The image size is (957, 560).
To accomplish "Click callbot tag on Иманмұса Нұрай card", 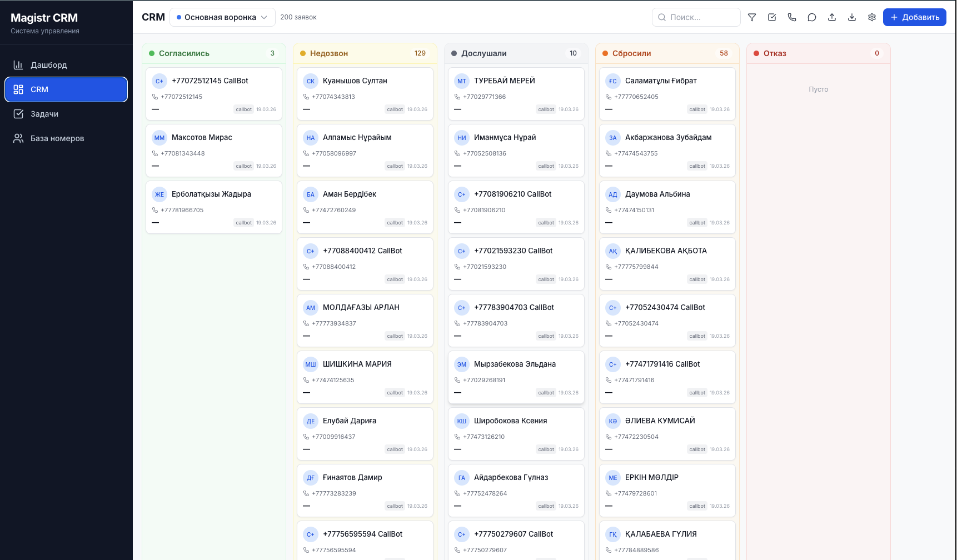I will pos(546,166).
